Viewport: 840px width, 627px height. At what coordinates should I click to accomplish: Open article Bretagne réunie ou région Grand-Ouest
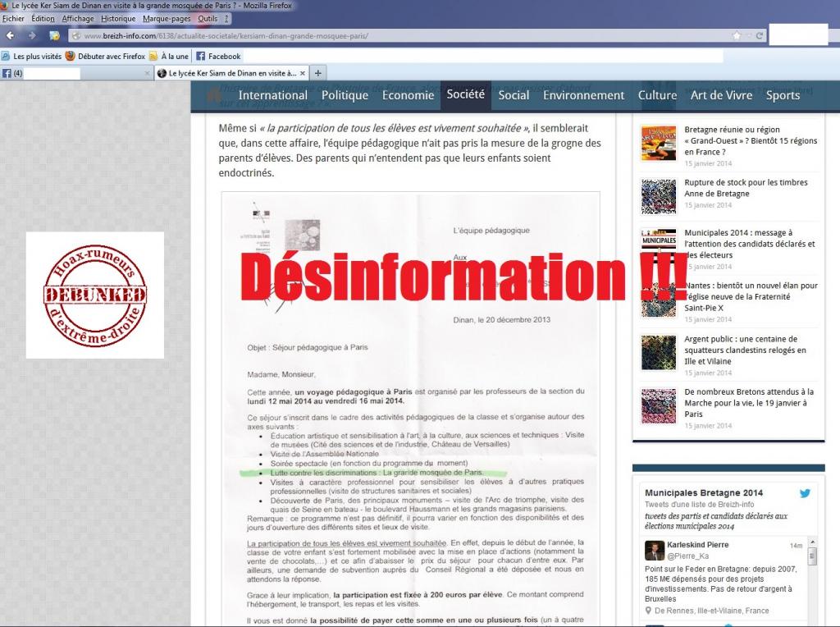(x=751, y=140)
